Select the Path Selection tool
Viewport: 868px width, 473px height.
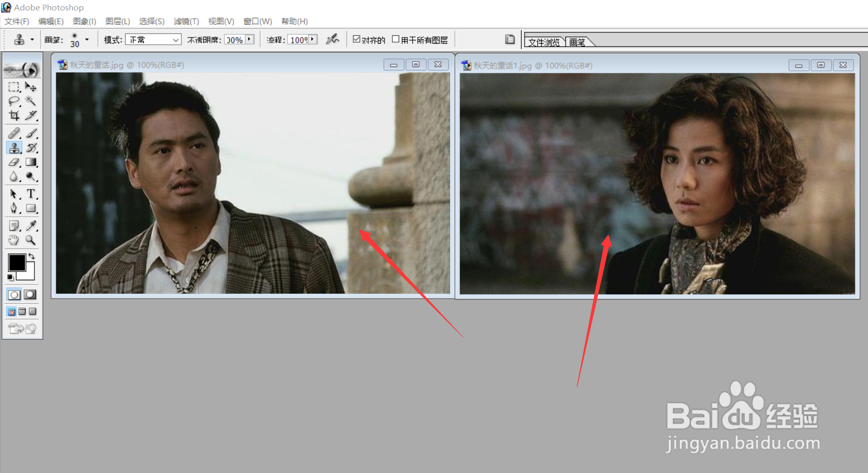click(x=14, y=194)
